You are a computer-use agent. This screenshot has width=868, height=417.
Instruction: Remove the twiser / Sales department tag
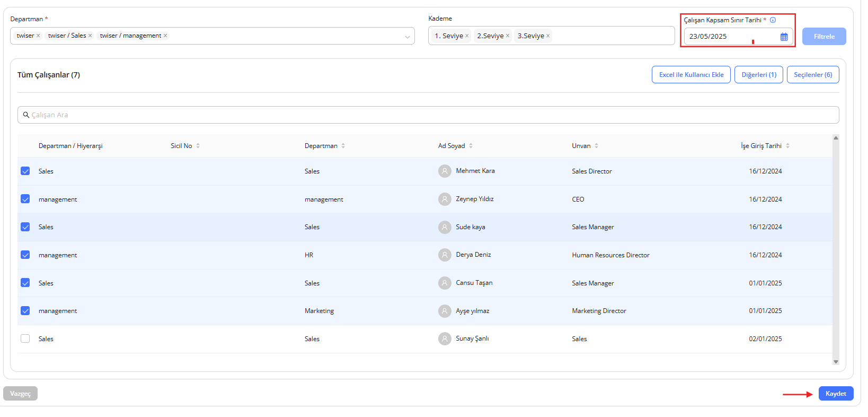[90, 36]
